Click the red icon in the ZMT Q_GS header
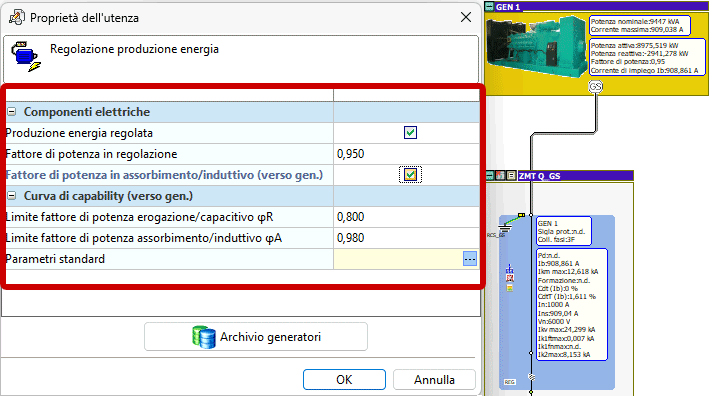 (500, 176)
